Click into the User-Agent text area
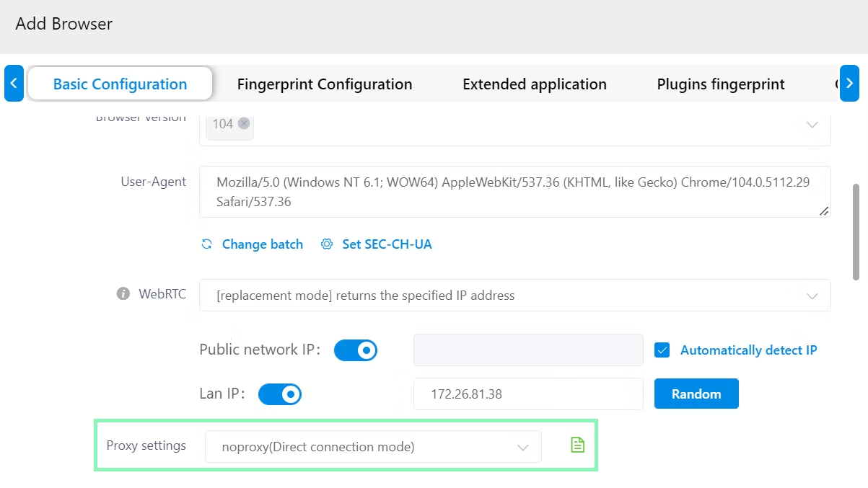 click(515, 192)
